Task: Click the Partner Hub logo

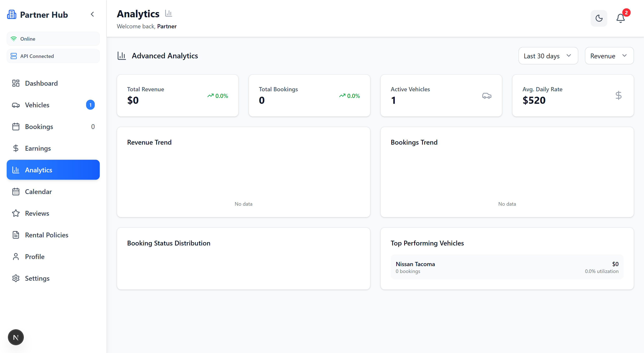Action: coord(38,15)
